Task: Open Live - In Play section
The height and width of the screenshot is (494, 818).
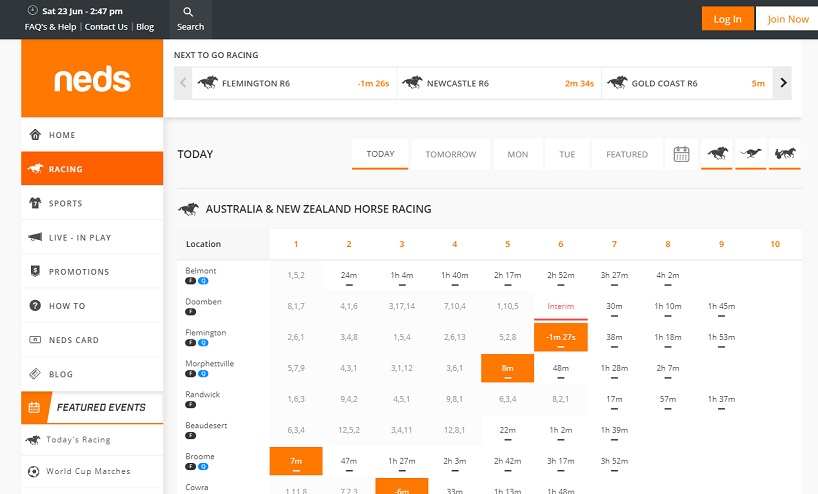Action: [x=80, y=238]
